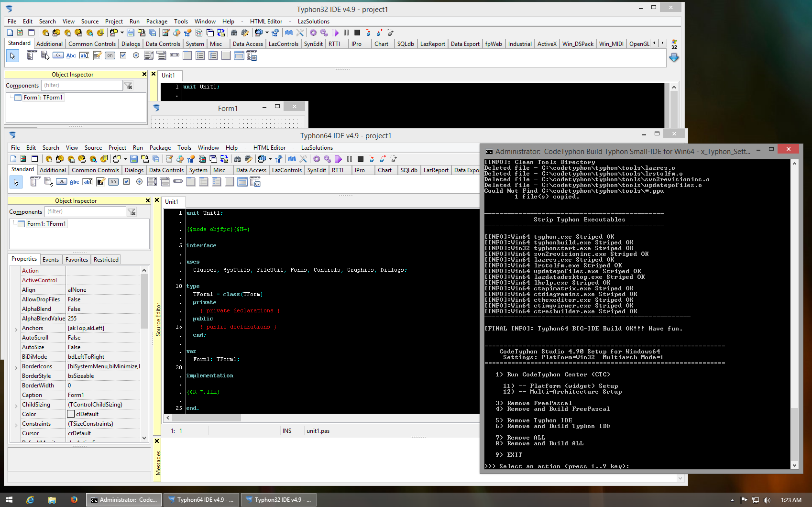
Task: Close Messages panel in Typhon64
Action: [x=156, y=441]
